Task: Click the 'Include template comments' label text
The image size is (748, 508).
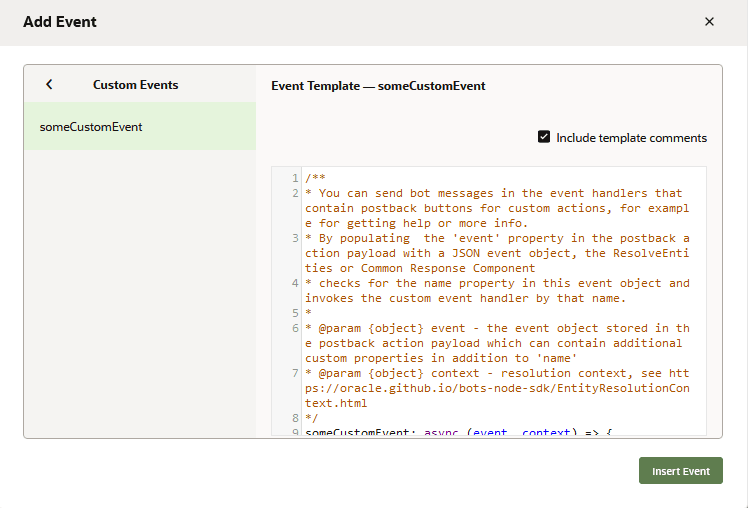Action: point(631,138)
